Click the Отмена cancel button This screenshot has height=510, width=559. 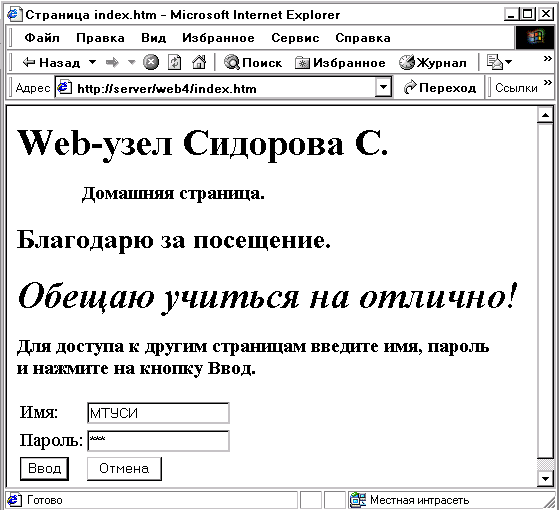pyautogui.click(x=124, y=469)
